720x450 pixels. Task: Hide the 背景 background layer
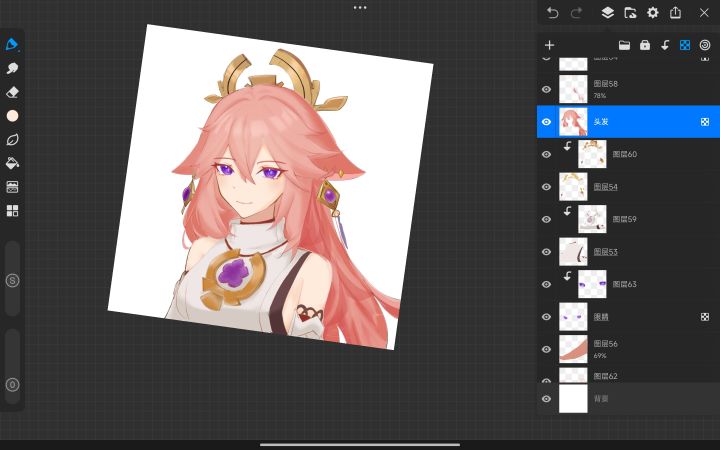tap(546, 399)
